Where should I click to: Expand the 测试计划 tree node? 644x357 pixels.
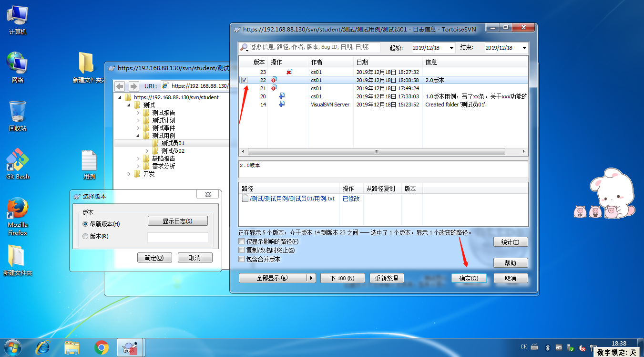(138, 121)
